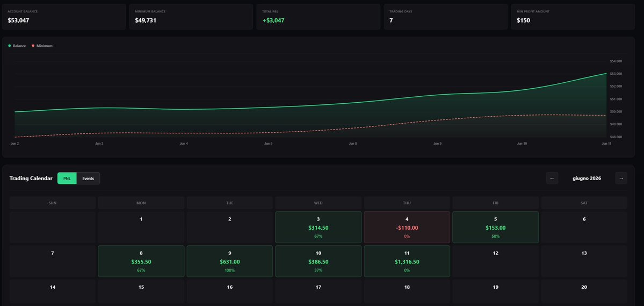Click the red Minimum legend dot

[x=33, y=46]
